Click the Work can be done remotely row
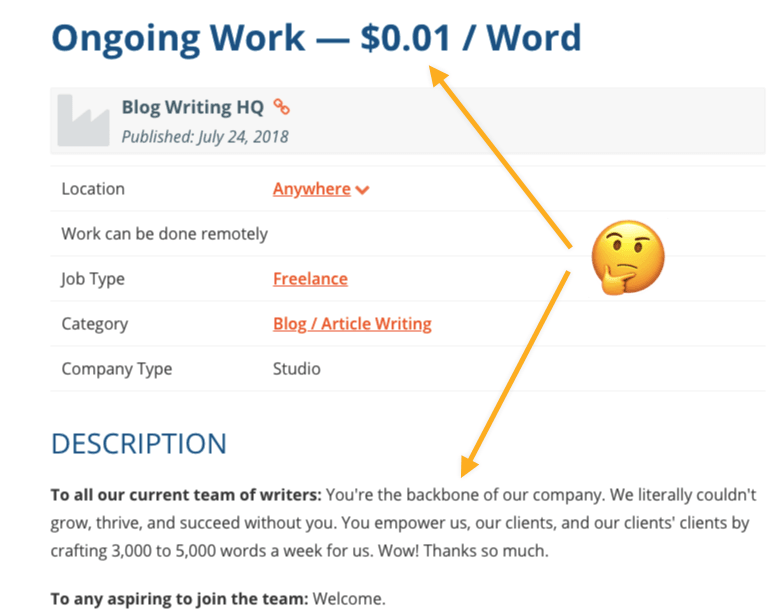This screenshot has width=774, height=615. [165, 234]
